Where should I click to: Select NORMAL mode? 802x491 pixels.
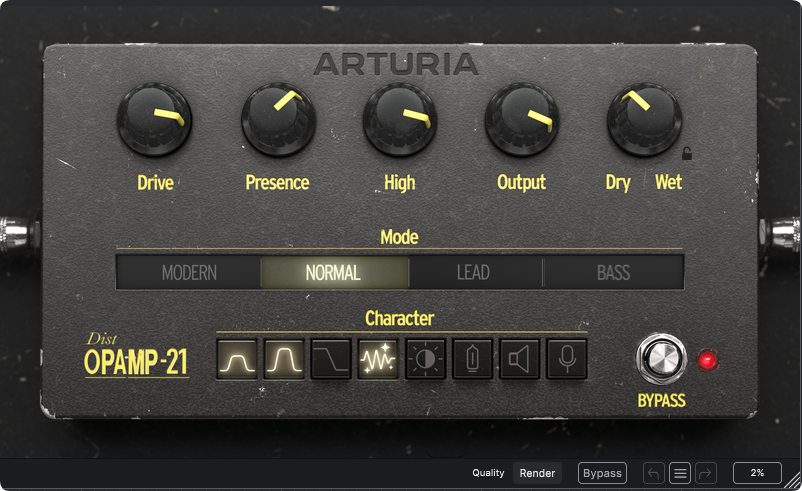[x=335, y=273]
